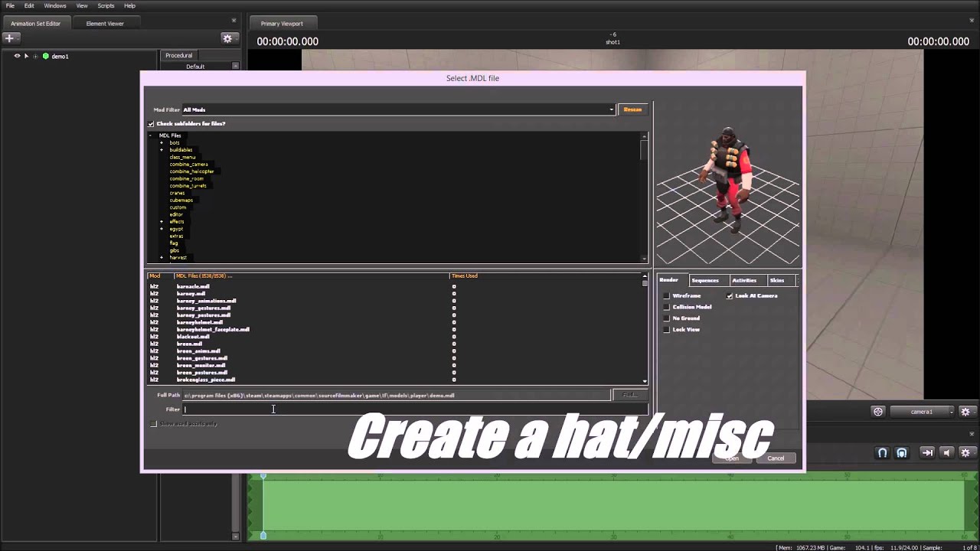Click the Full Path text field
This screenshot has height=551, width=980.
click(397, 396)
